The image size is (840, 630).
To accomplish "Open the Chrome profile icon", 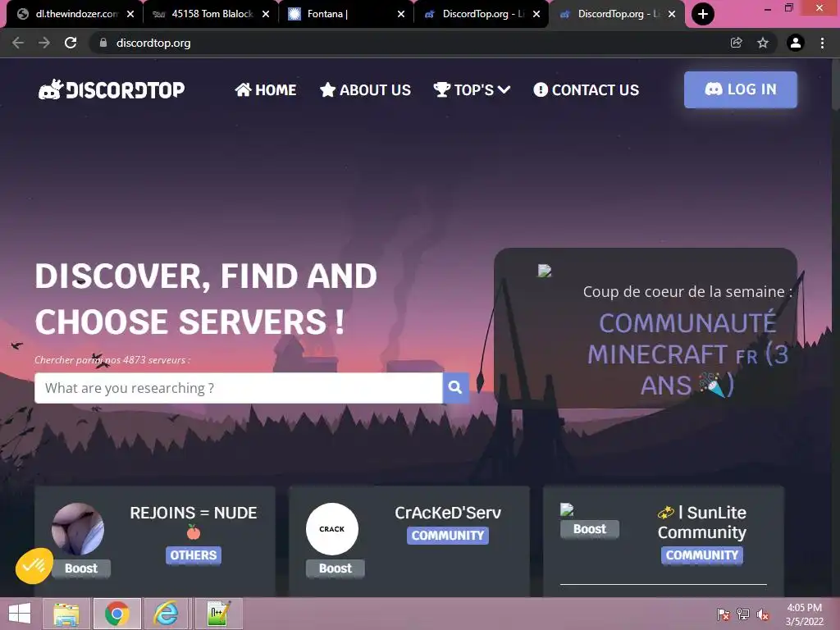I will pyautogui.click(x=796, y=43).
